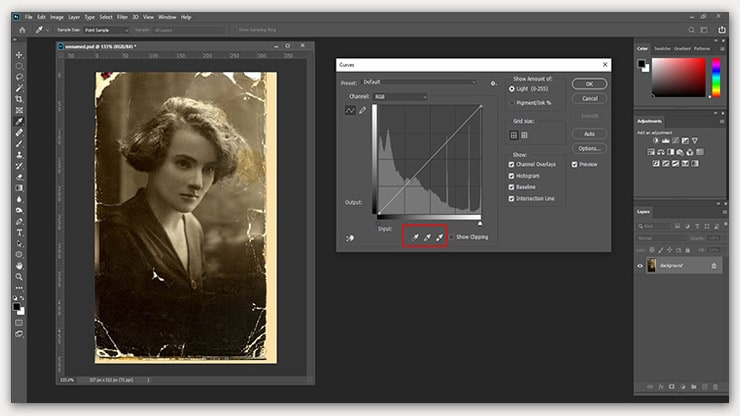The height and width of the screenshot is (416, 740).
Task: Open the Filter menu
Action: click(121, 17)
